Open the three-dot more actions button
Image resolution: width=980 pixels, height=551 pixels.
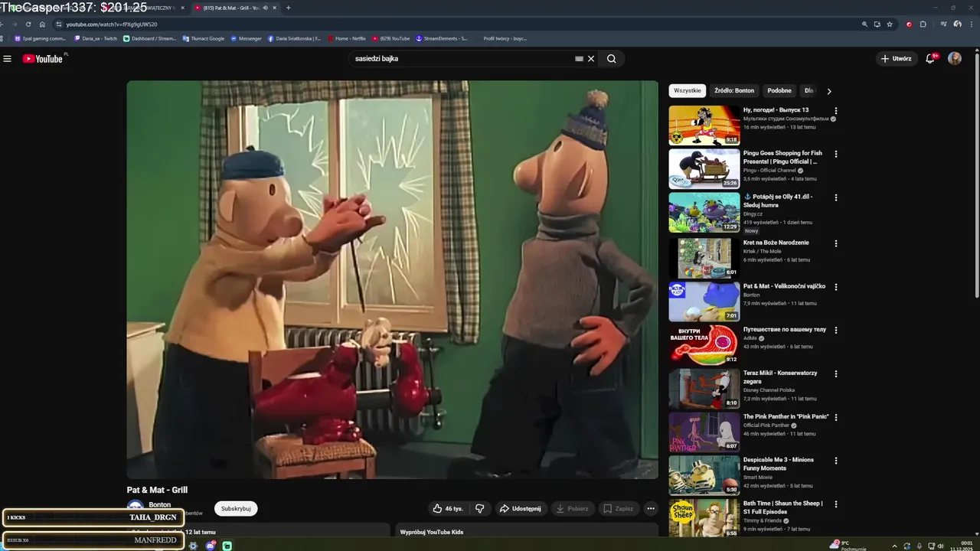651,508
